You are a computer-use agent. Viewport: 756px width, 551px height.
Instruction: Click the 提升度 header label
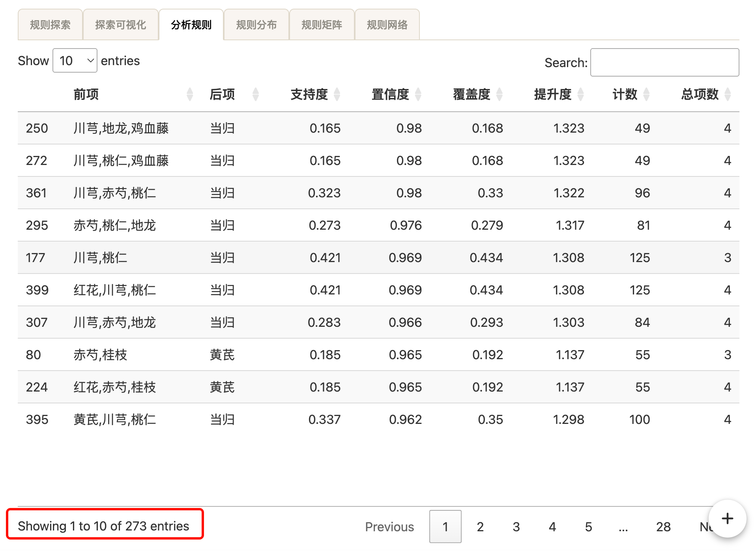(x=553, y=94)
